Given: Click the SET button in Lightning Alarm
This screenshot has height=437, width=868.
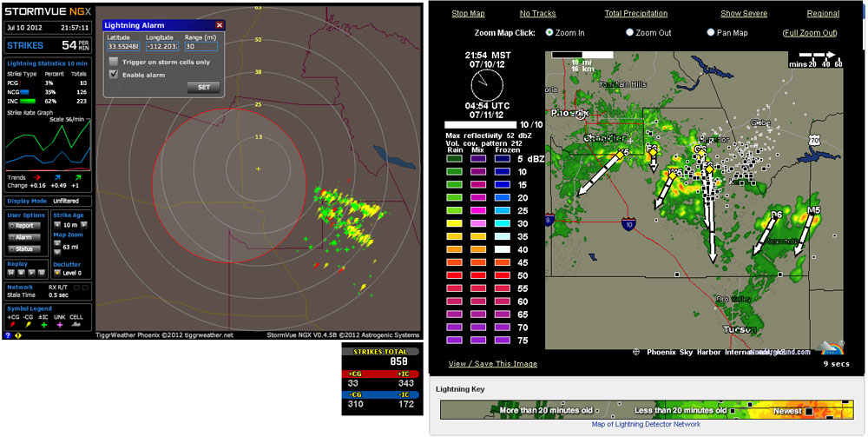Looking at the screenshot, I should [203, 87].
